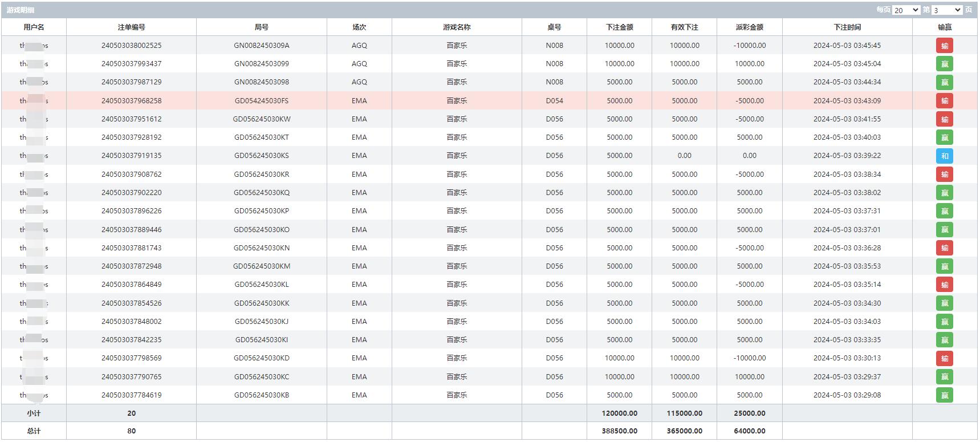Viewport: 980px width, 442px height.
Task: Click subtotal valid bet 115000.00
Action: [x=684, y=413]
